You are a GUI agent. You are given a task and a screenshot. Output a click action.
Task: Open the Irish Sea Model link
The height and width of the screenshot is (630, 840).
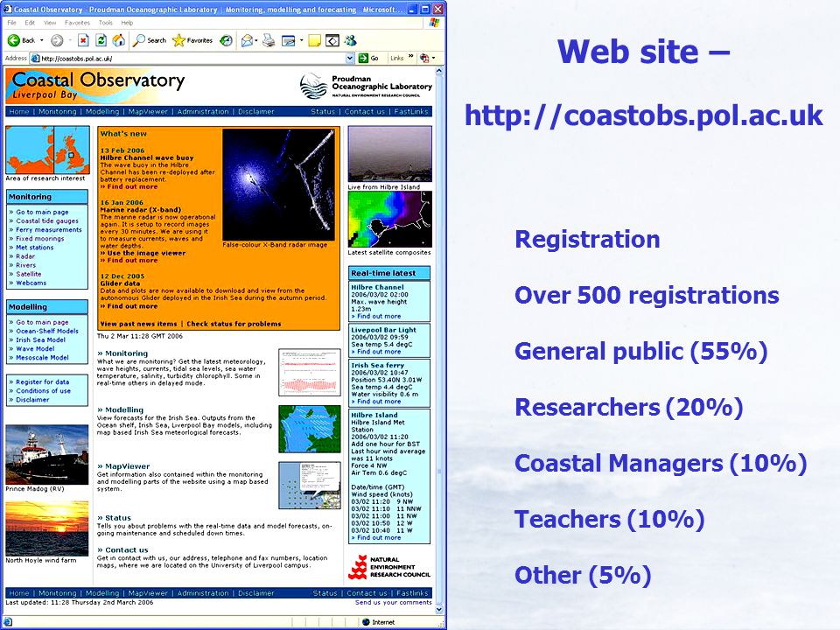click(41, 339)
